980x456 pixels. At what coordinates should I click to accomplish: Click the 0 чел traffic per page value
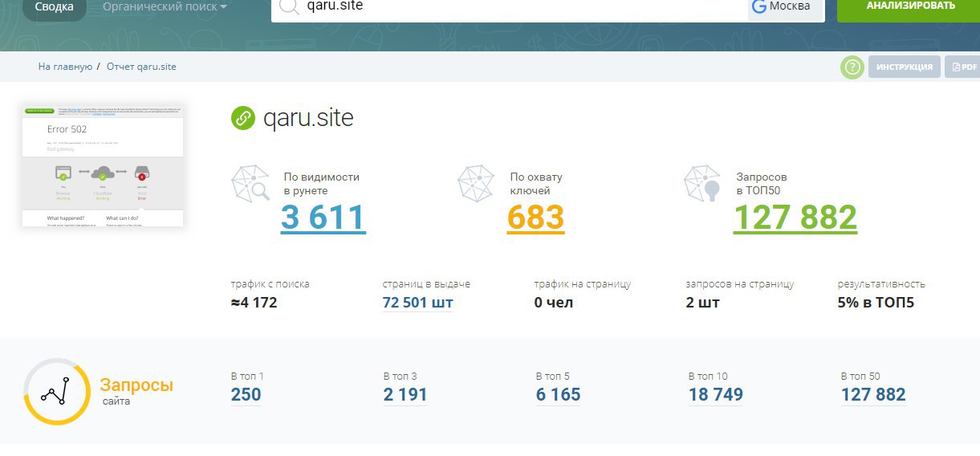point(554,303)
